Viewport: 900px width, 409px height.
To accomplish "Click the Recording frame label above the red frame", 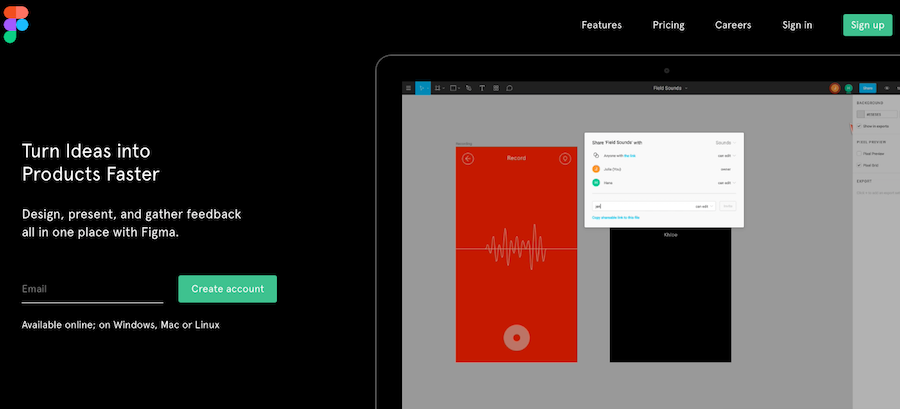I will click(463, 143).
